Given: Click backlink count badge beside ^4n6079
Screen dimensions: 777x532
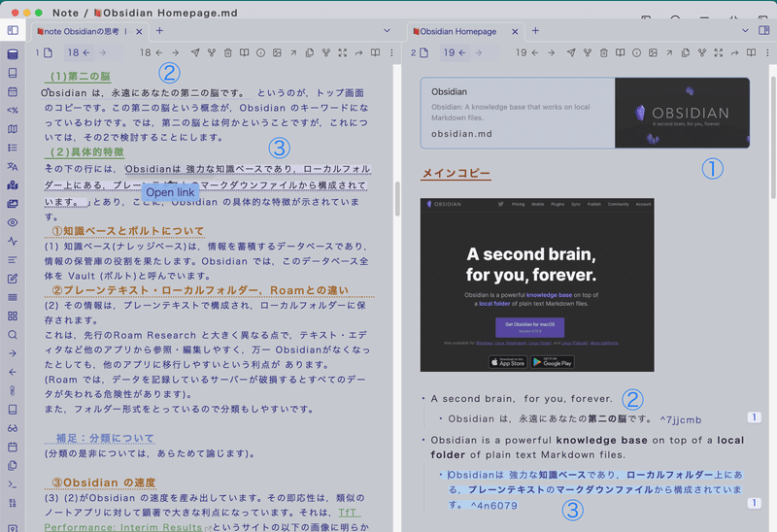Looking at the screenshot, I should (755, 503).
